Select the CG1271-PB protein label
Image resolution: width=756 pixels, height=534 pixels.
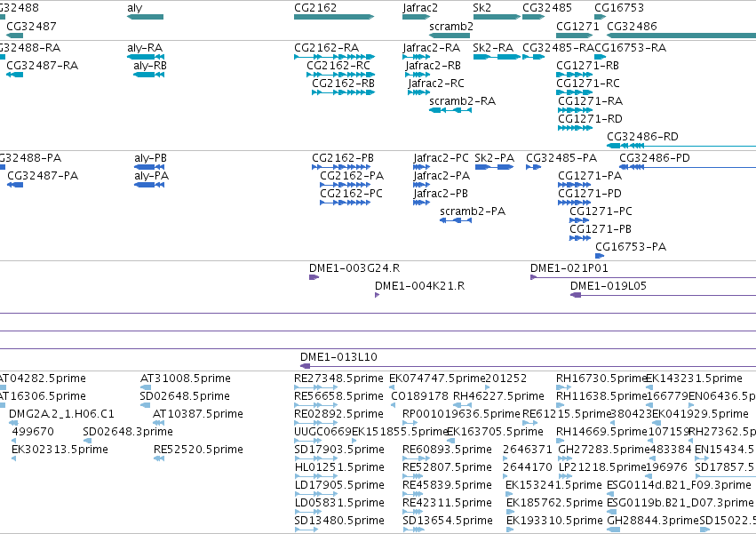point(601,228)
